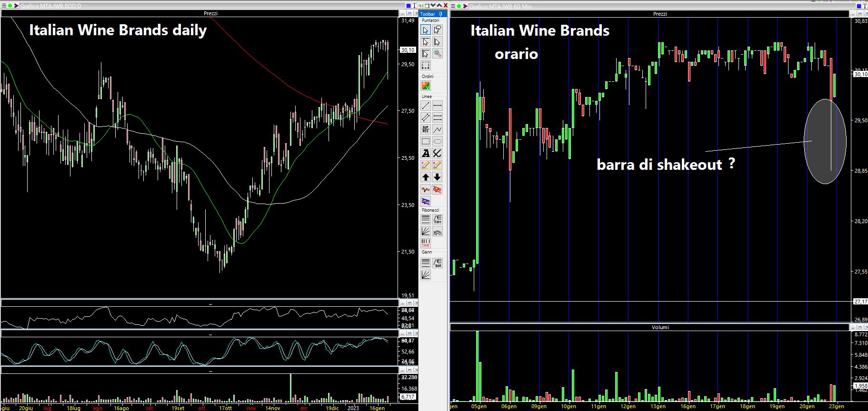This screenshot has height=411, width=868.
Task: Click the 16gen date label on daily axis
Action: click(x=377, y=408)
